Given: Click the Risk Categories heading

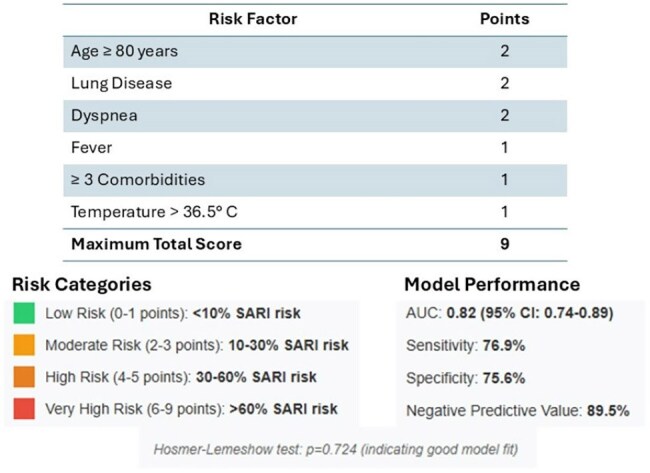Looking at the screenshot, I should [82, 285].
